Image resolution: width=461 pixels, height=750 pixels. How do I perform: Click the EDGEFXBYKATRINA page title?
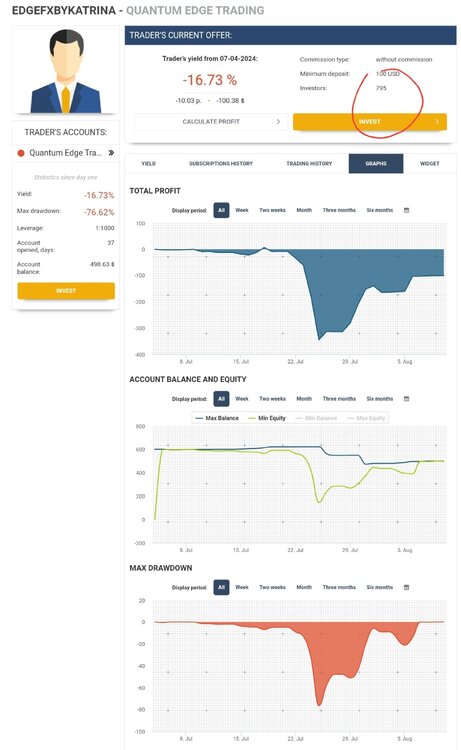(x=64, y=10)
